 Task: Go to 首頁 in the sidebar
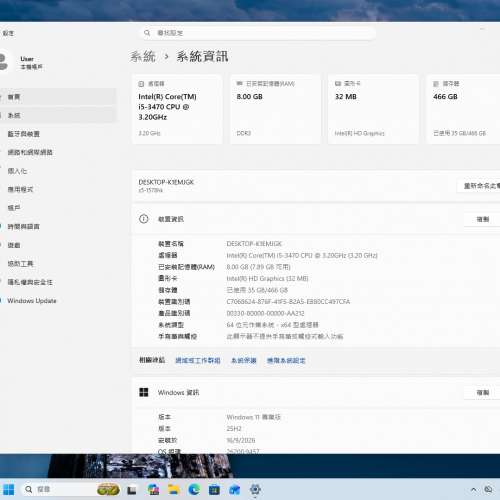click(57, 97)
